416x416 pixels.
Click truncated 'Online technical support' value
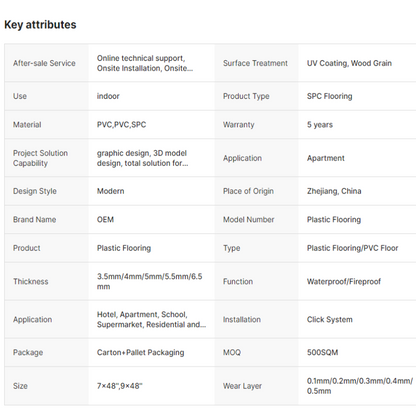(x=145, y=63)
